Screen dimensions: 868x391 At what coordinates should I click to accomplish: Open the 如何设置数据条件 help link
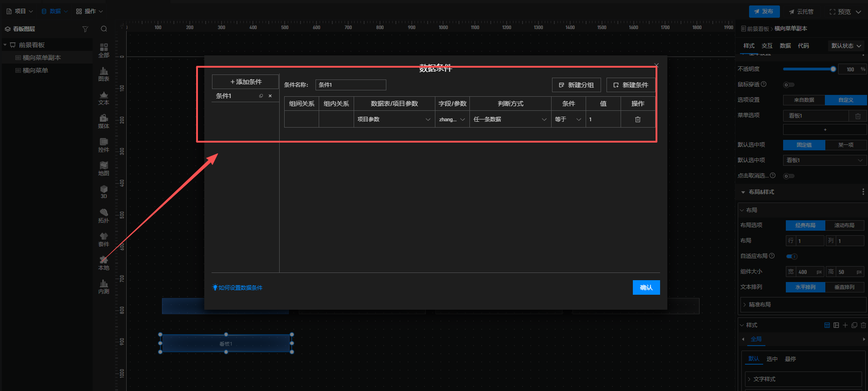(240, 288)
